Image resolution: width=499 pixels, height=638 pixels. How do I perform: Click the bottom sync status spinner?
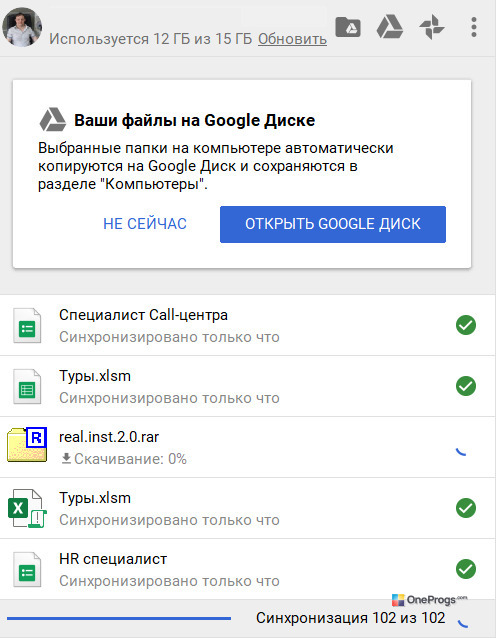(x=463, y=623)
